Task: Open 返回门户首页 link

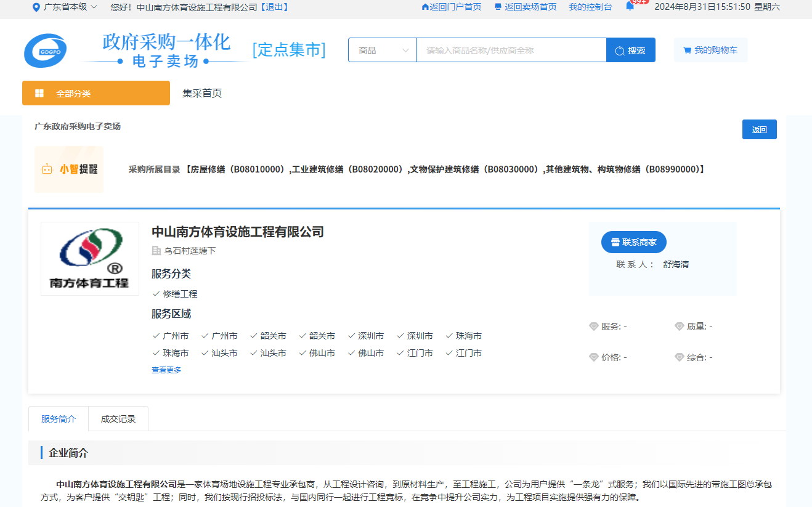Action: pyautogui.click(x=455, y=7)
